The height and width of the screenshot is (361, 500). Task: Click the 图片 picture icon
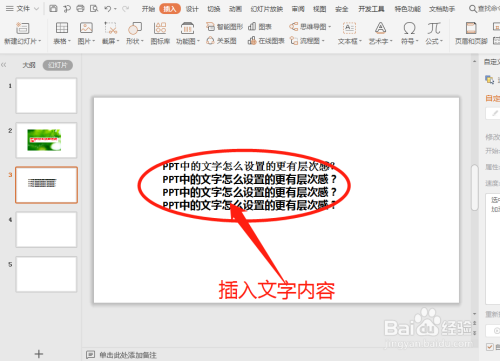click(86, 28)
